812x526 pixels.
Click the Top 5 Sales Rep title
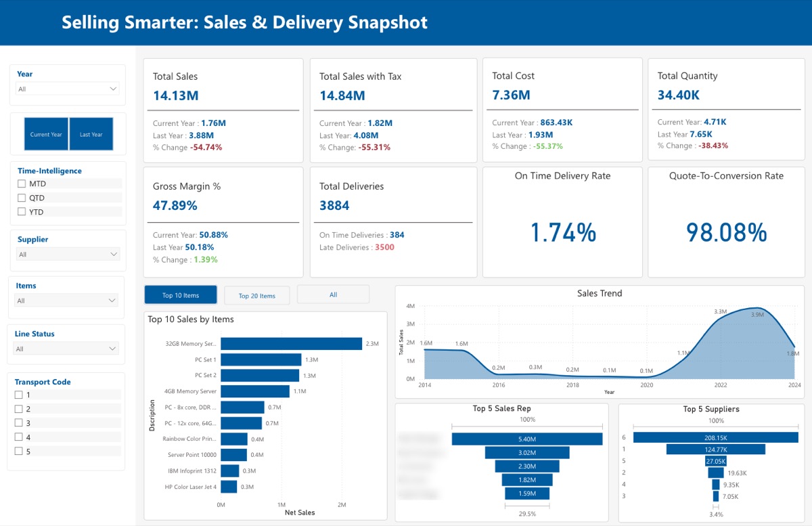(501, 409)
